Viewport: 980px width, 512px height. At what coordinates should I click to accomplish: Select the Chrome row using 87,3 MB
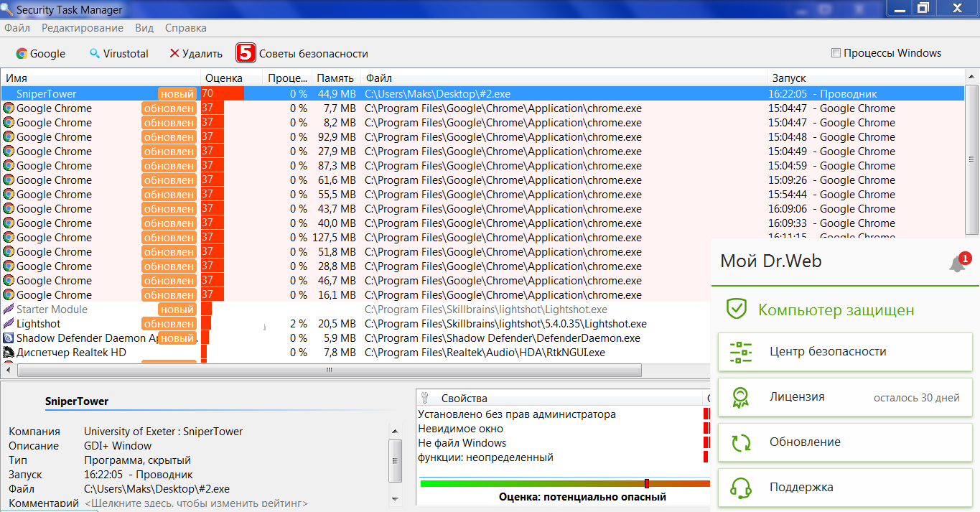tap(482, 166)
